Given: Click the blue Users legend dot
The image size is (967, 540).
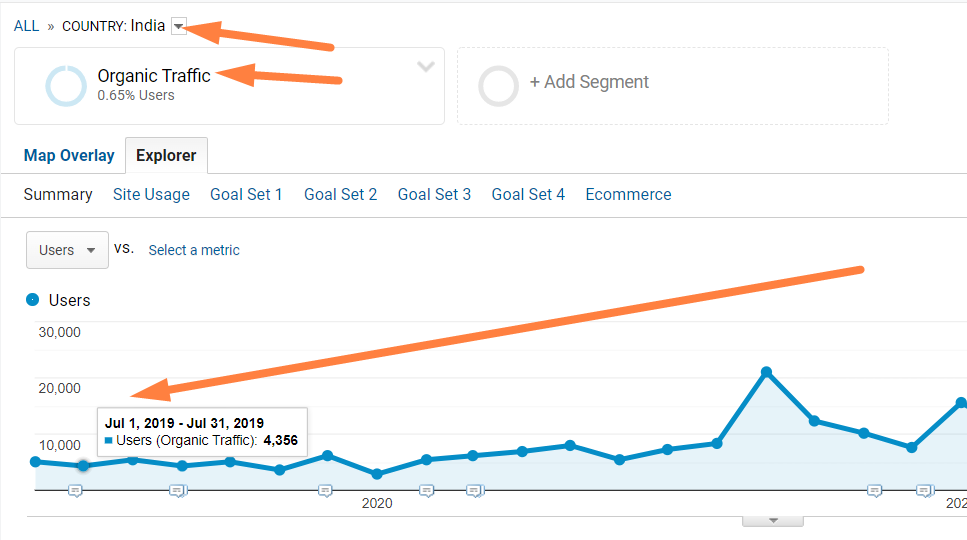Looking at the screenshot, I should coord(33,300).
